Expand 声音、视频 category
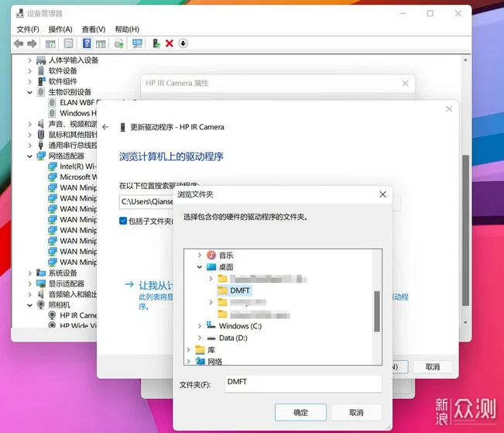The height and width of the screenshot is (433, 504). tap(29, 124)
